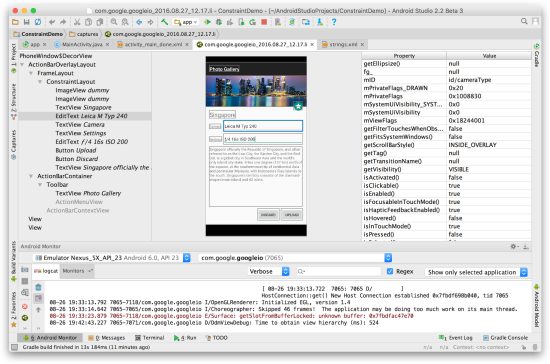This screenshot has height=364, width=550.
Task: Click the Cut scissors icon
Action: point(77,22)
